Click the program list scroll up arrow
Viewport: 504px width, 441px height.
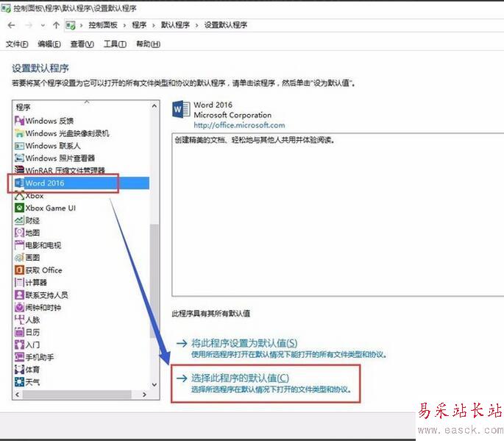[x=155, y=105]
